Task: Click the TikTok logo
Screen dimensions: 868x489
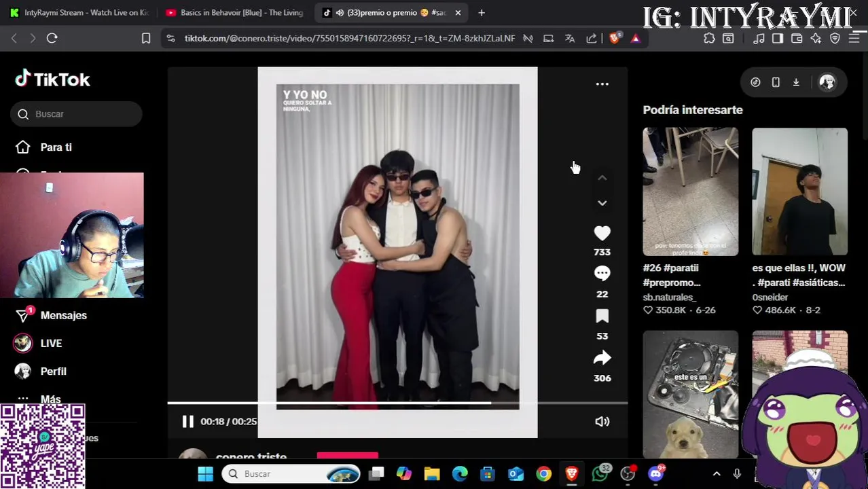Action: [x=53, y=79]
